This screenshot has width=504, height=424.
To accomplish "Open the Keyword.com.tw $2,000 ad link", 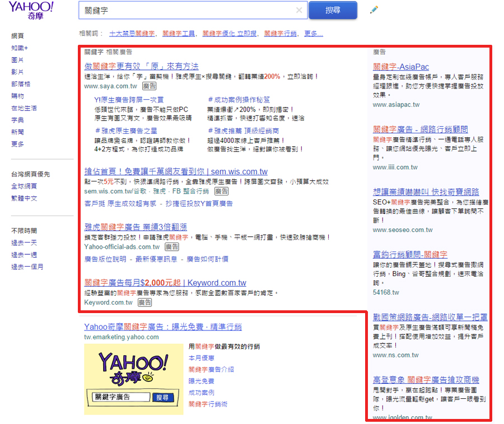I will click(165, 283).
